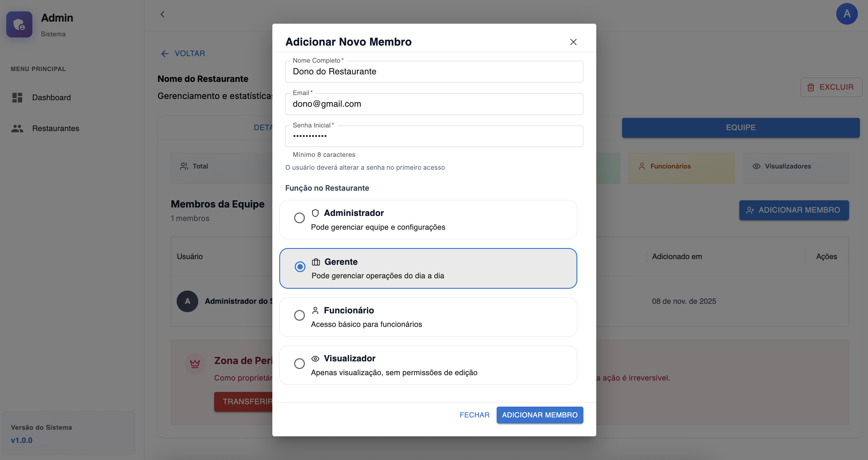Click the eye icon beside Visualizadores
868x460 pixels.
756,166
